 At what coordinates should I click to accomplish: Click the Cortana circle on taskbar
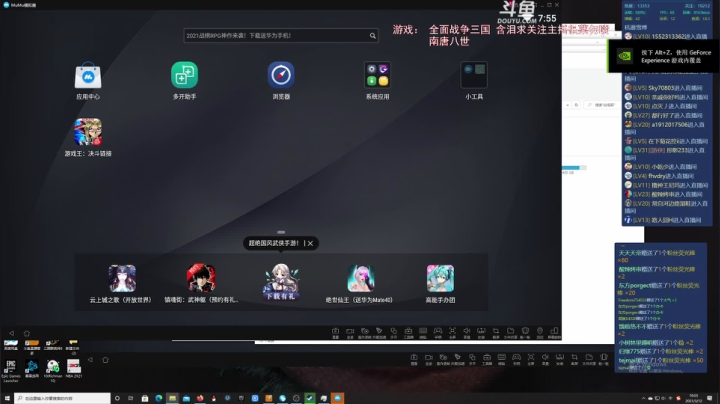pos(117,398)
